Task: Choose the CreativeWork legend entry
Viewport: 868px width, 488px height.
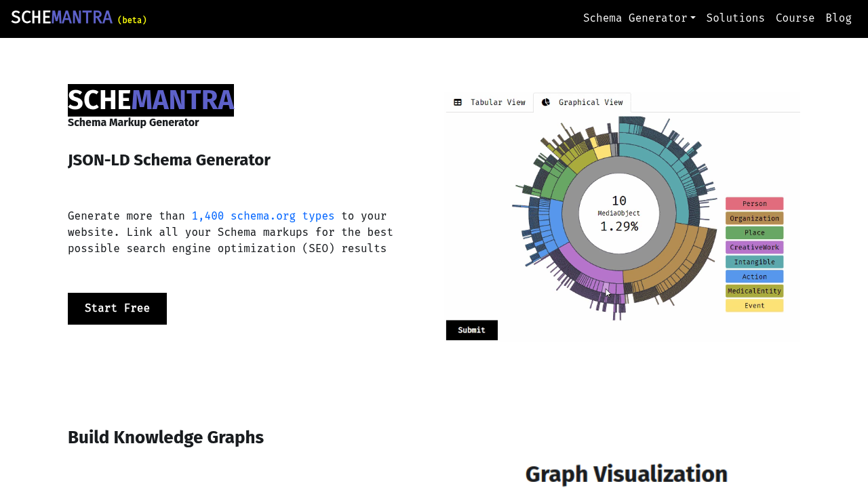Action: pyautogui.click(x=754, y=247)
